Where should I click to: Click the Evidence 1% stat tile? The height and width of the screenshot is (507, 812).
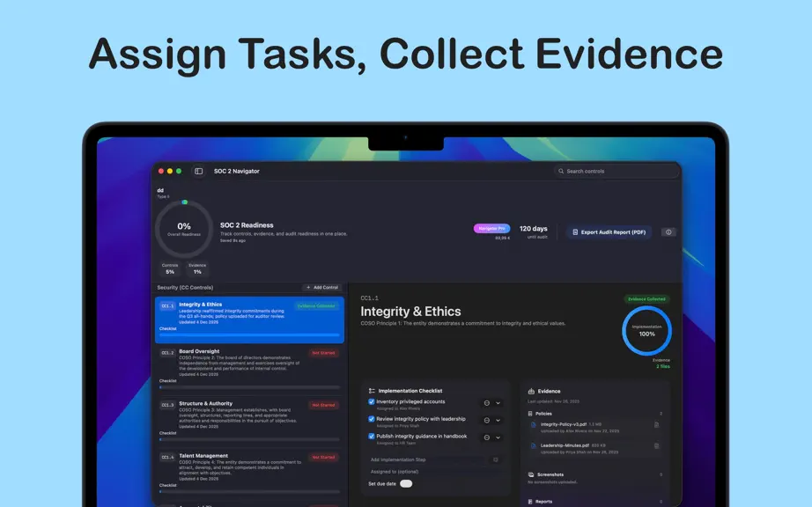click(x=197, y=269)
